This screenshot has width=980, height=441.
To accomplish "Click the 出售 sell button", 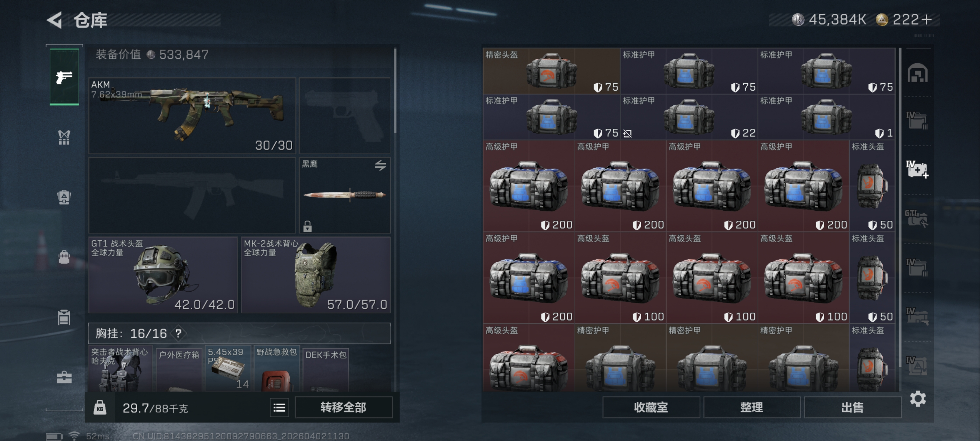I will [x=852, y=407].
